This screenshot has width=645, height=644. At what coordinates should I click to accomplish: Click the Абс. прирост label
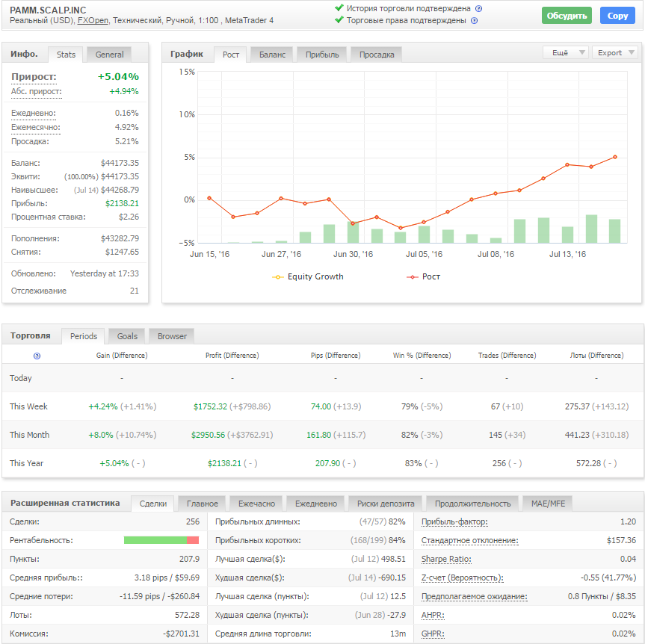[36, 91]
